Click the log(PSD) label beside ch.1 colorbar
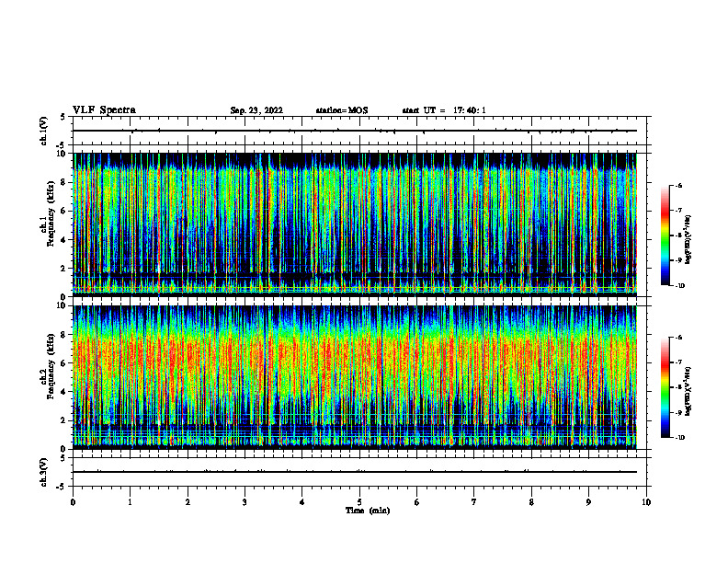The width and height of the screenshot is (728, 563). [x=688, y=240]
